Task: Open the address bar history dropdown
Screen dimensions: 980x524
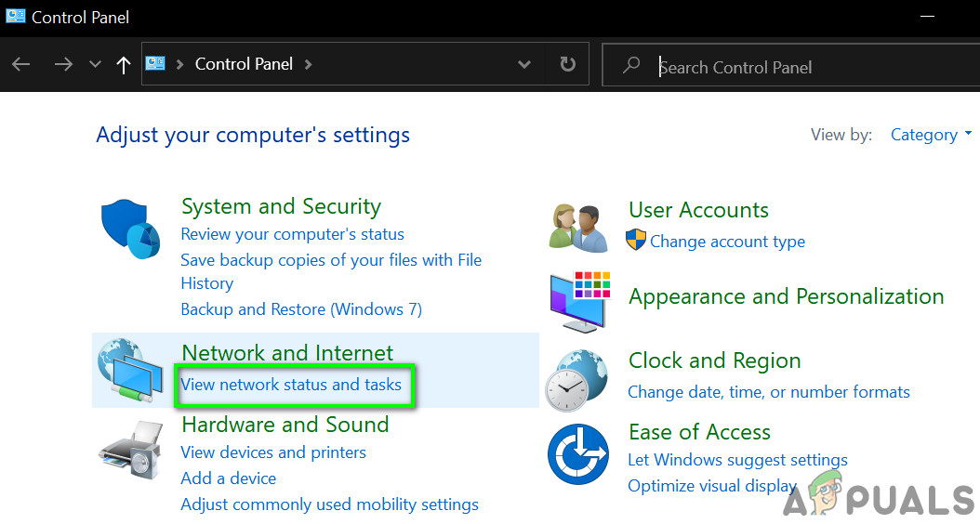Action: tap(524, 65)
